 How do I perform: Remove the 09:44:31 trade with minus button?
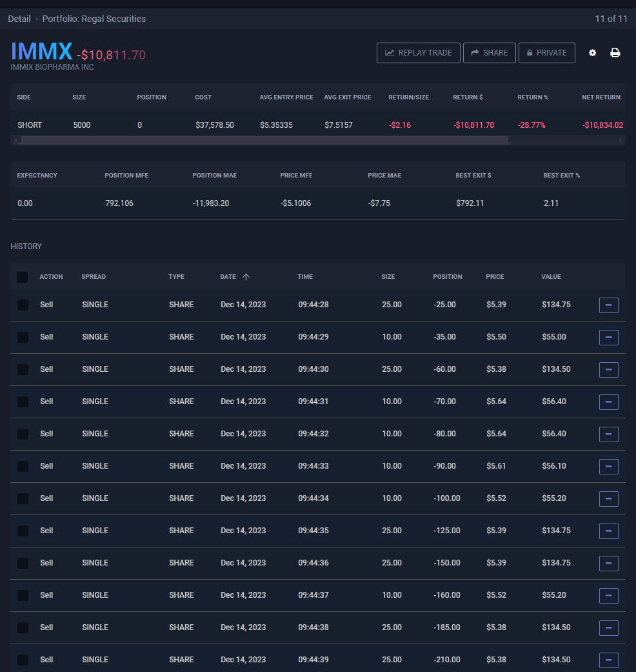tap(609, 402)
